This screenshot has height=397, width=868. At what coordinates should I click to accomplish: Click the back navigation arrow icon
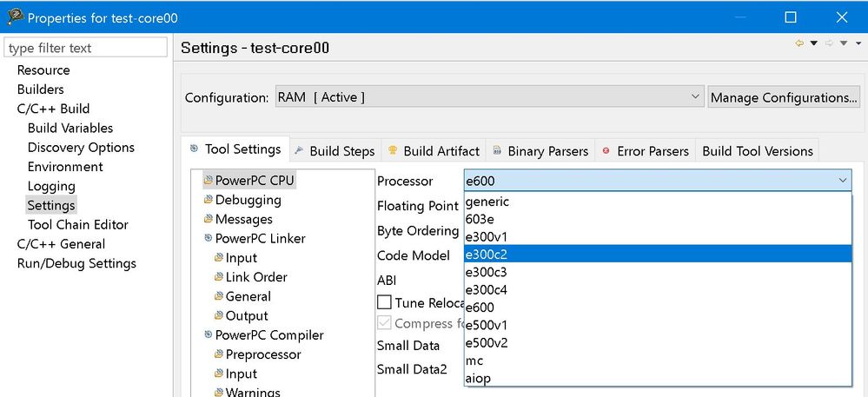point(799,43)
